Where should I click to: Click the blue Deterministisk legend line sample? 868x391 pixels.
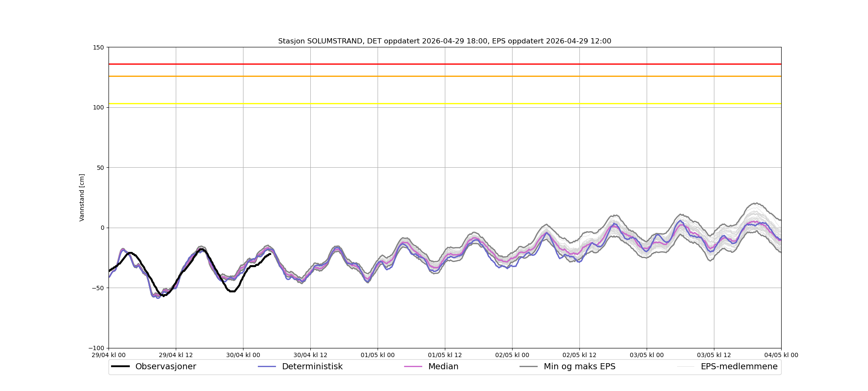[267, 367]
